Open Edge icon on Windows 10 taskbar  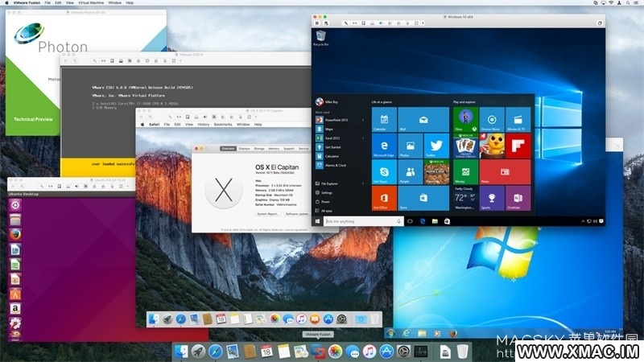tap(422, 221)
